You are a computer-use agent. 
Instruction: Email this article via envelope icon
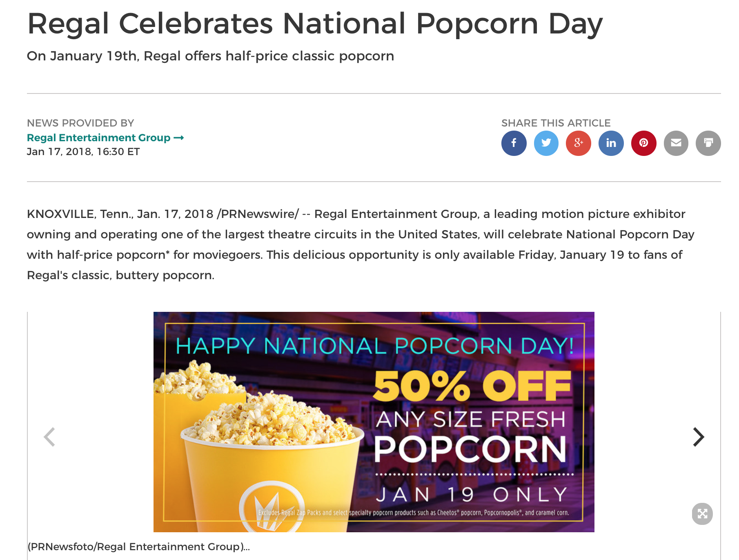(x=676, y=143)
